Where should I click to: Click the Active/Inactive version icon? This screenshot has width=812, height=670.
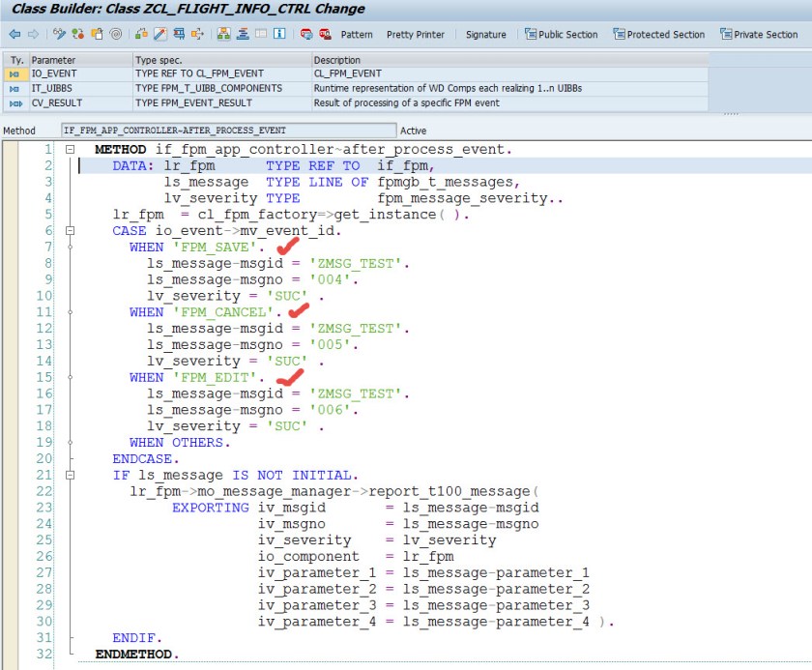(x=79, y=34)
